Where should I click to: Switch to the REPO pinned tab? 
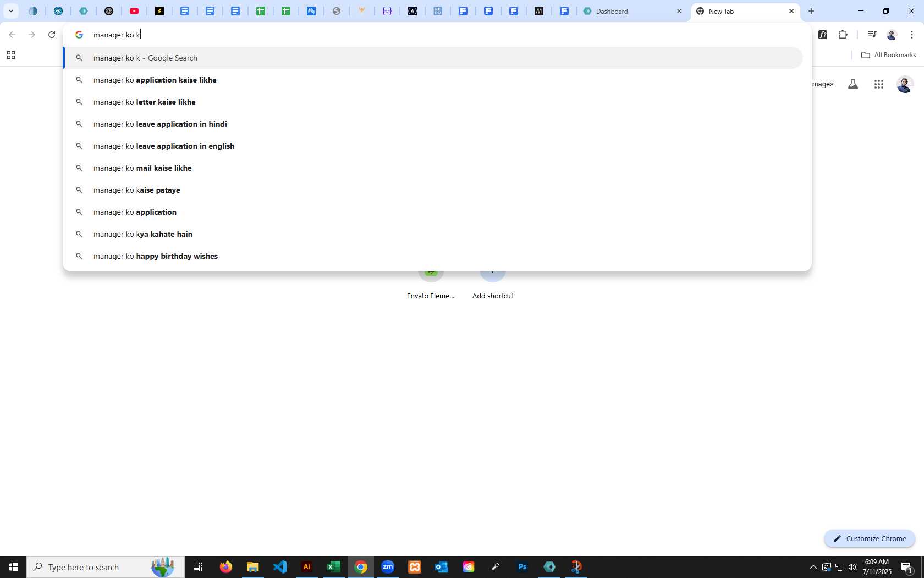click(x=438, y=11)
